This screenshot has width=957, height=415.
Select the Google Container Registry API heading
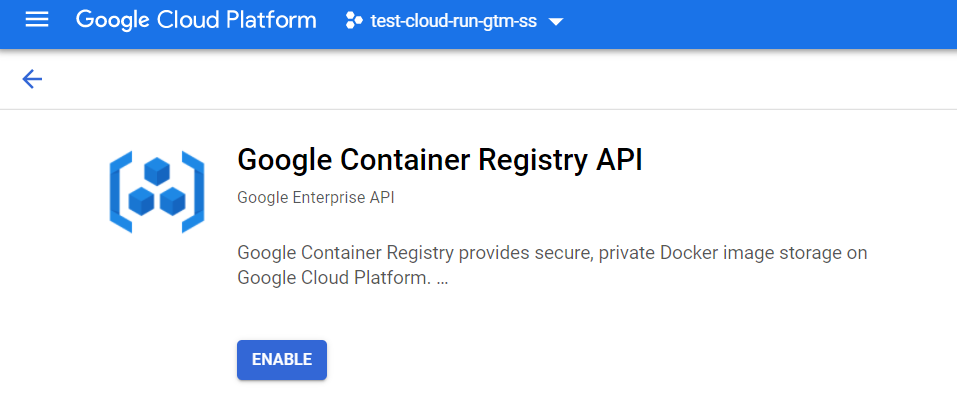click(439, 160)
